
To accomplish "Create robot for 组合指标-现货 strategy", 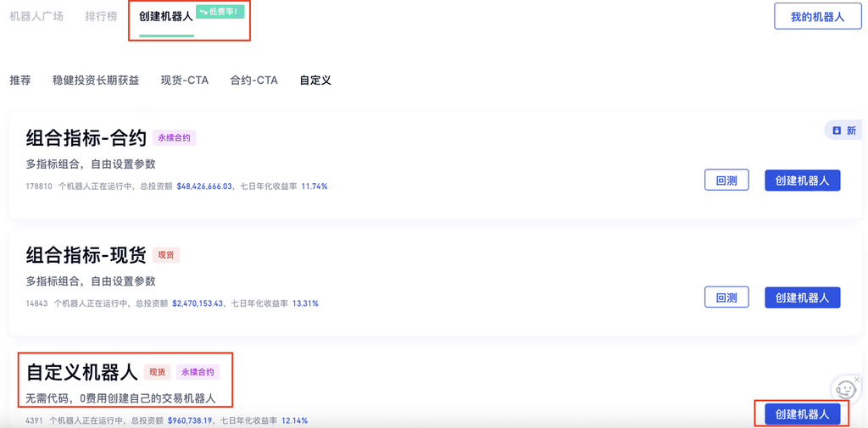I will tap(802, 297).
